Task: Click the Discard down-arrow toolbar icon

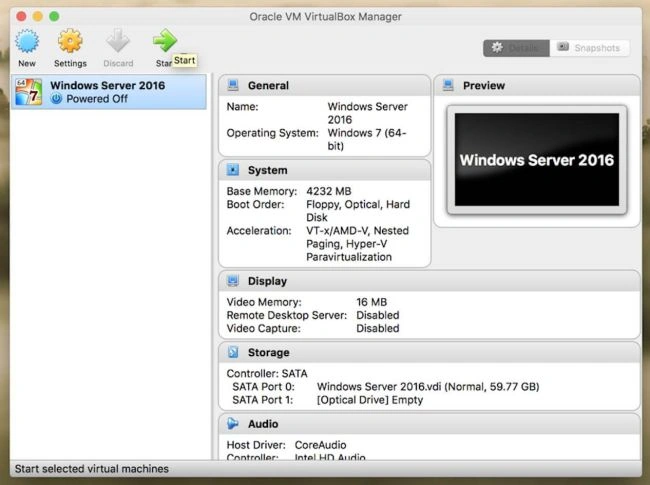Action: point(118,41)
